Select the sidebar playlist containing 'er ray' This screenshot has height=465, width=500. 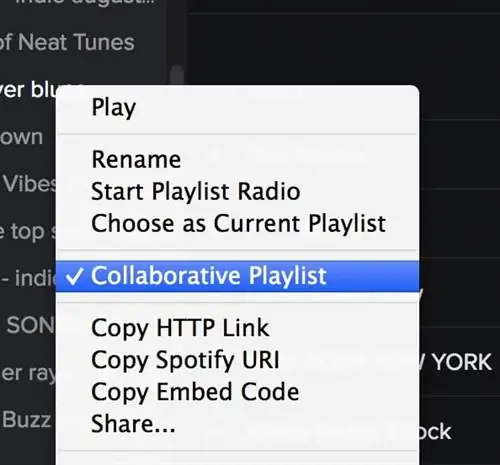click(x=28, y=373)
